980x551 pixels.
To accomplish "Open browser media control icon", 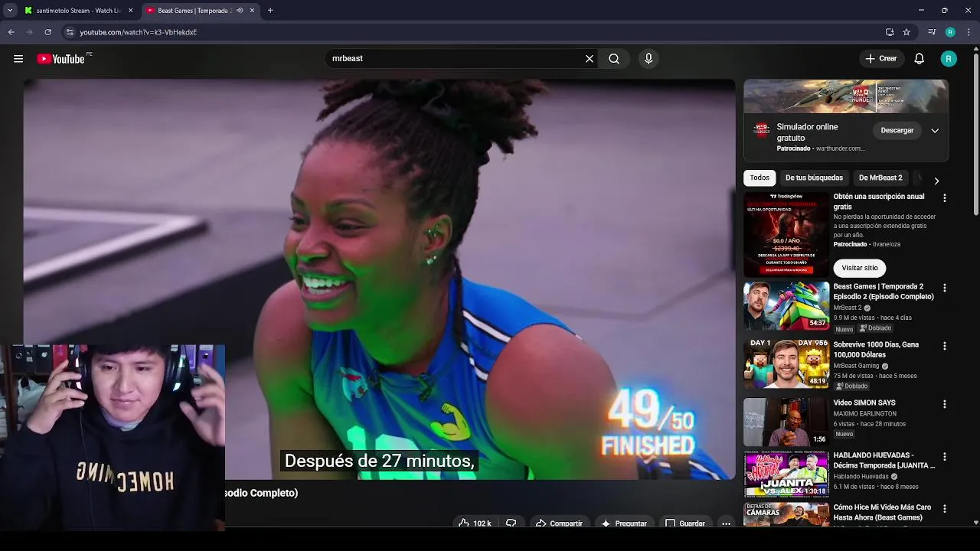I will click(x=932, y=32).
